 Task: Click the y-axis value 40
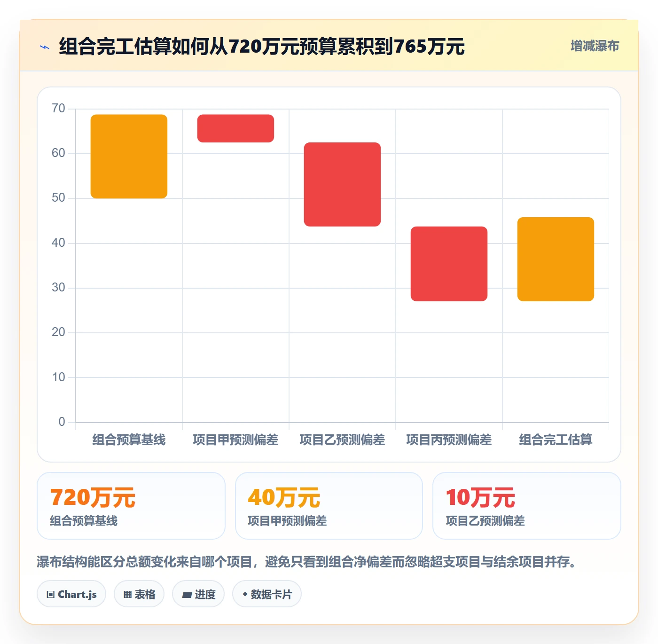click(58, 243)
